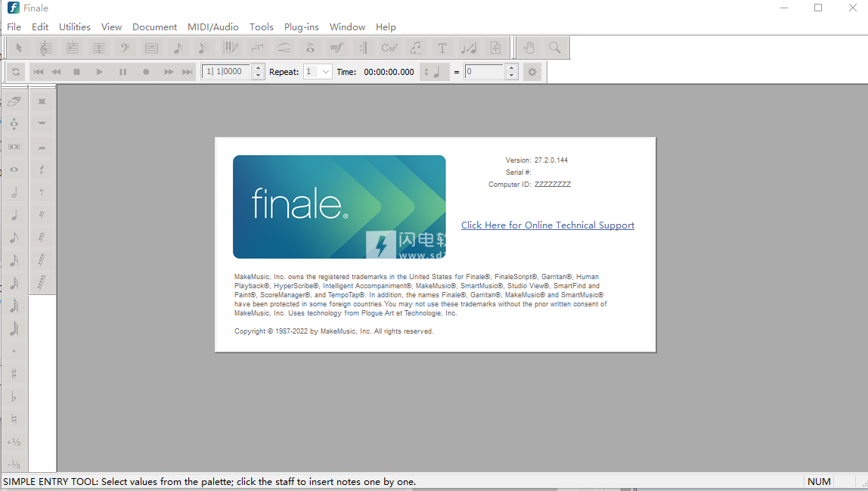Select the Lyrics tool
868x491 pixels.
point(416,48)
